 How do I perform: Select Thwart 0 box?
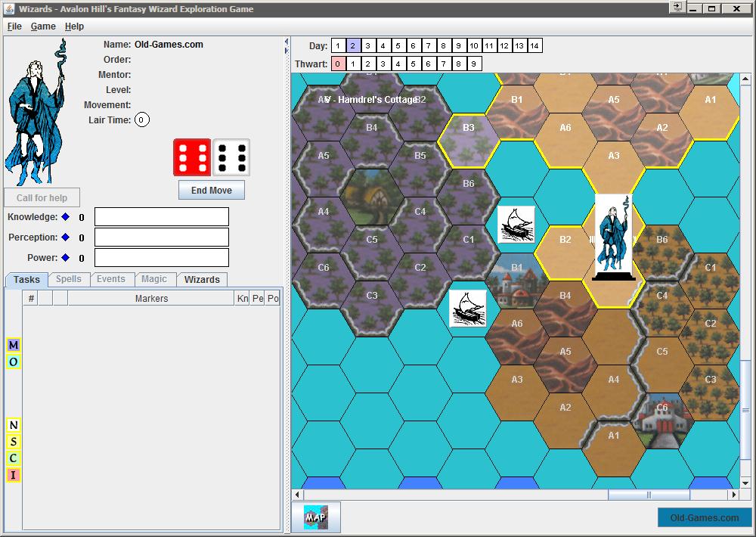click(339, 64)
